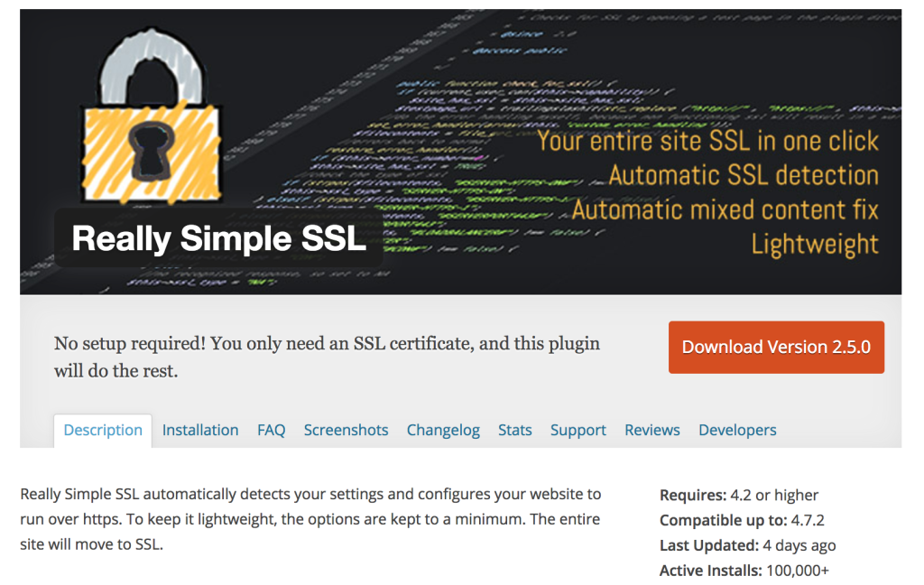
Task: Show the Stats tab
Action: click(x=514, y=430)
